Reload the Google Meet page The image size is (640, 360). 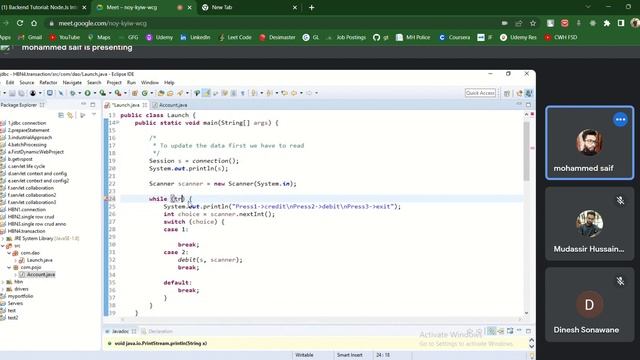point(20,23)
